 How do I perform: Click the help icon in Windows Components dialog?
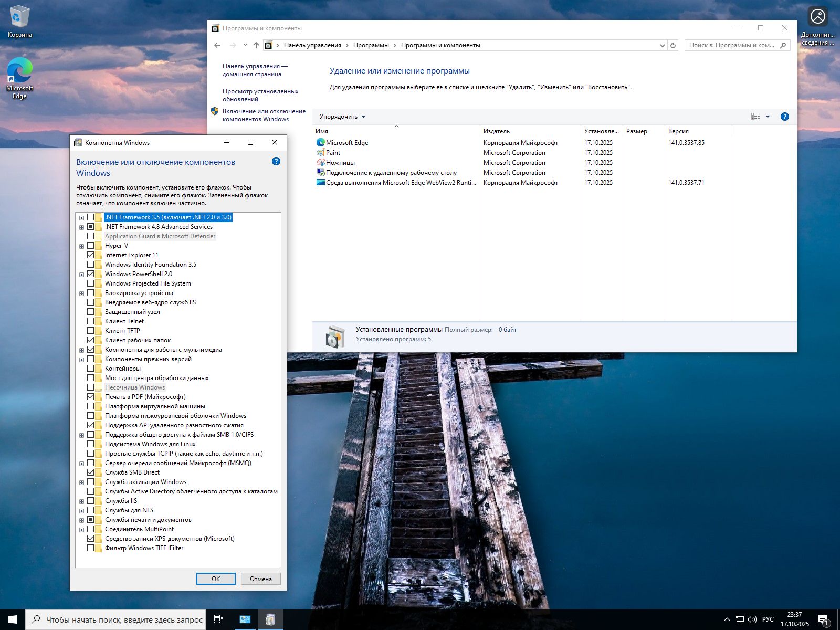[276, 162]
